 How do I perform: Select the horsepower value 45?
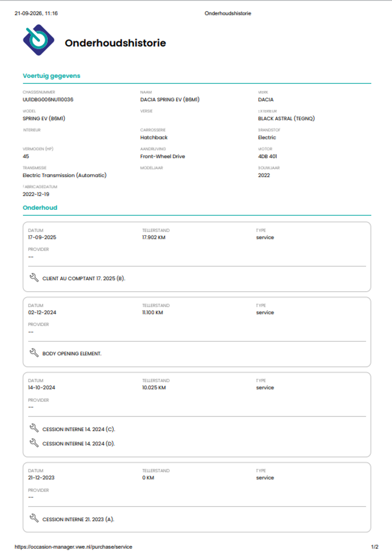(26, 156)
